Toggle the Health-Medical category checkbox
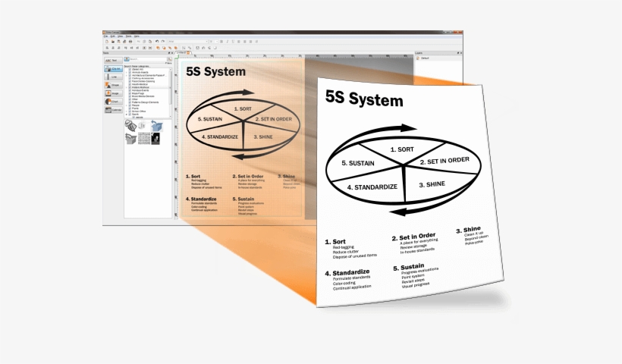Viewport: 622px width, 364px height. pos(130,84)
